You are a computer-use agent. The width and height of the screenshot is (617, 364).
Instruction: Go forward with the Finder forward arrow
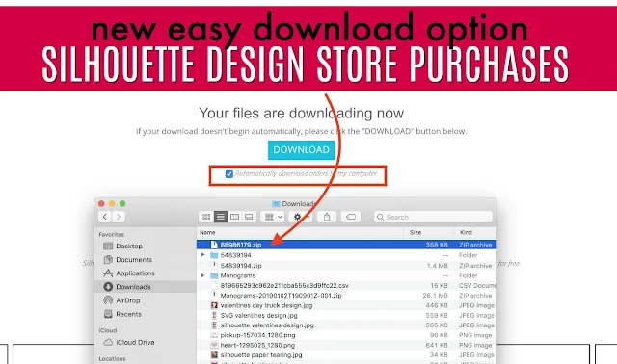coord(118,217)
